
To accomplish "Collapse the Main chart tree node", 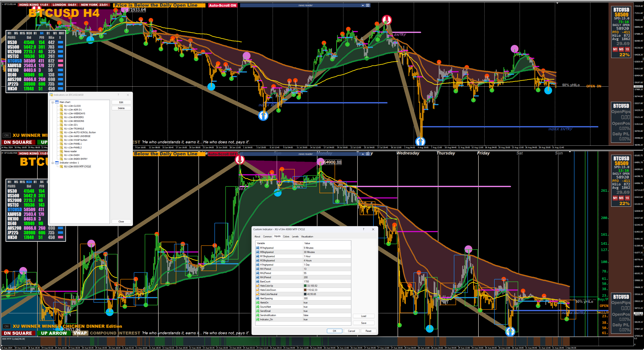I will tap(53, 102).
